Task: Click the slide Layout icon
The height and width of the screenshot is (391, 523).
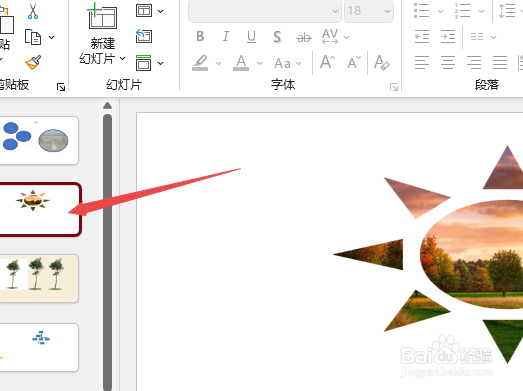Action: click(x=144, y=11)
